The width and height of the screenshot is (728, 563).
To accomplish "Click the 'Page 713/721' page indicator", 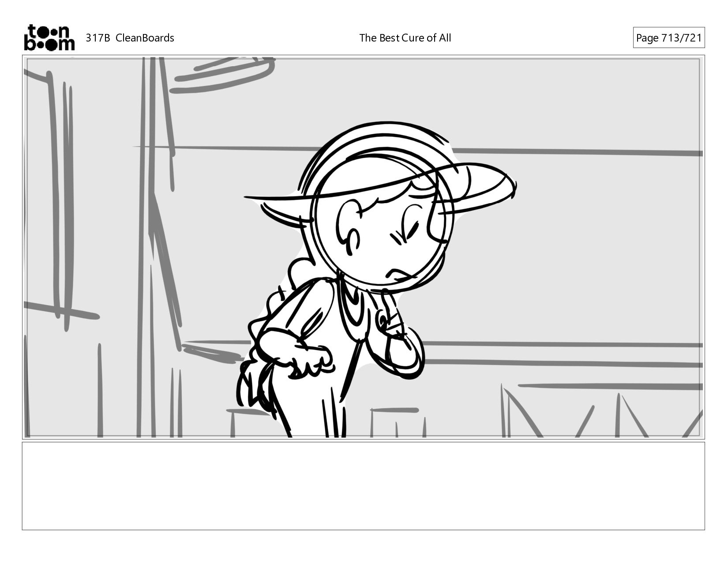I will pyautogui.click(x=668, y=38).
